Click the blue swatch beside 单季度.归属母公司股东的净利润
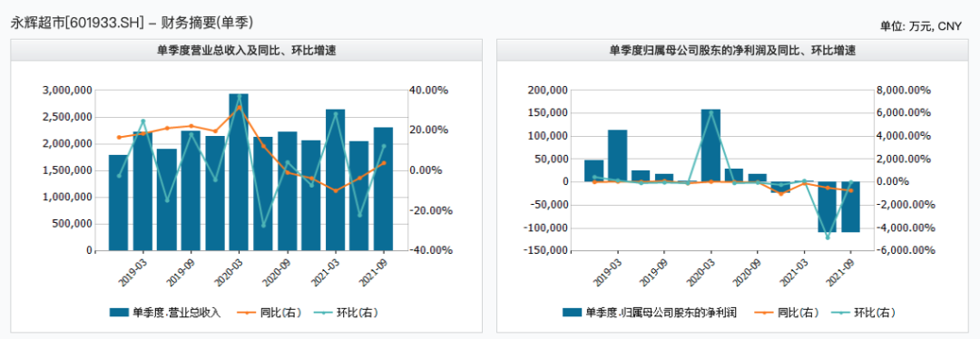This screenshot has width=980, height=339. coord(572,312)
